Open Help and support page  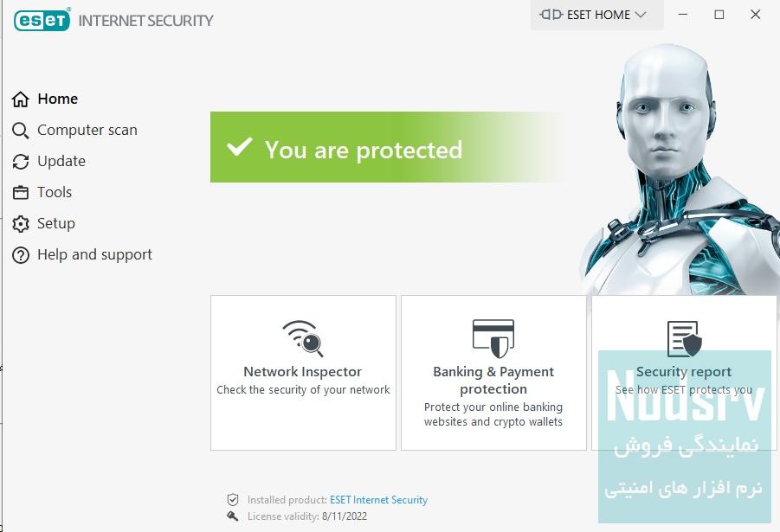[x=94, y=255]
